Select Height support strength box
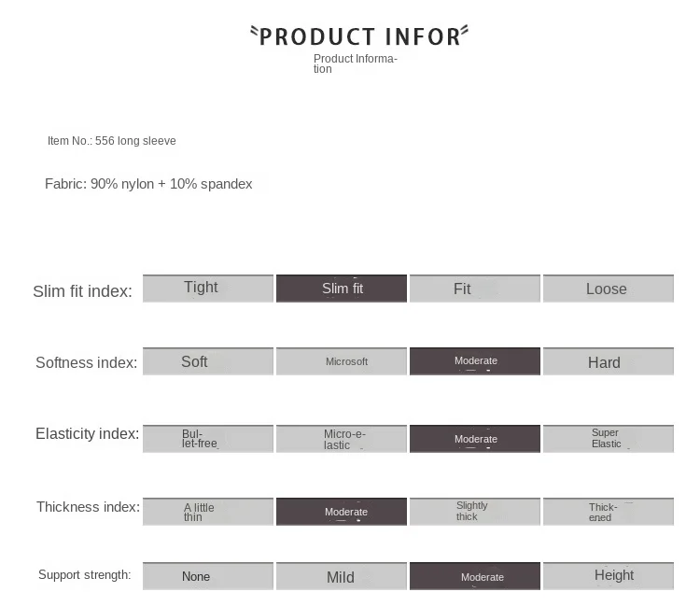Image resolution: width=700 pixels, height=606 pixels. (609, 576)
